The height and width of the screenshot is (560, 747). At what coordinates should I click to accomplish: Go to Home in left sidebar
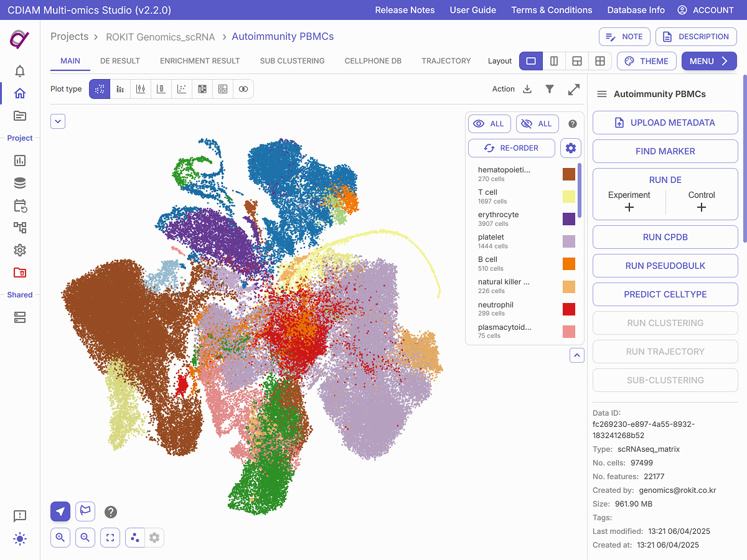[20, 93]
